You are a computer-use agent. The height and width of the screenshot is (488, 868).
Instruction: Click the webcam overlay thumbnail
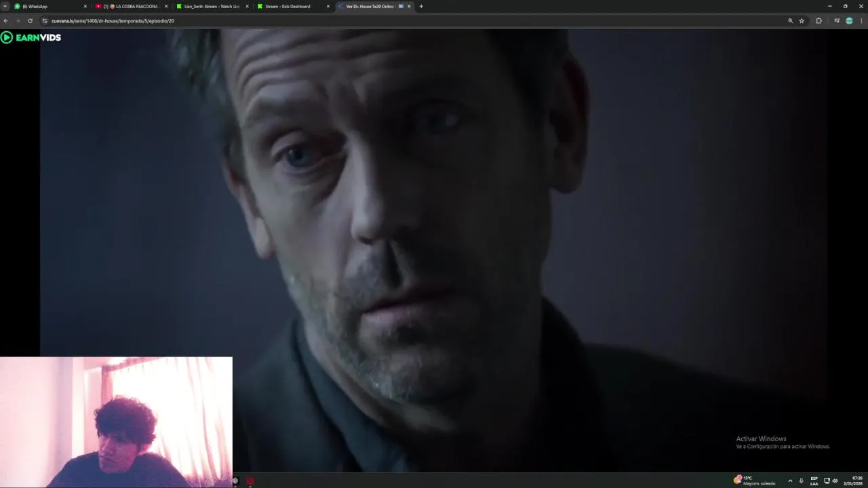(x=116, y=422)
